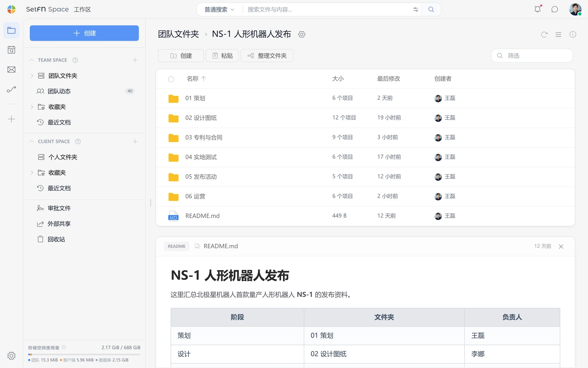Click the dashed 创建 toolbar button

coord(181,56)
